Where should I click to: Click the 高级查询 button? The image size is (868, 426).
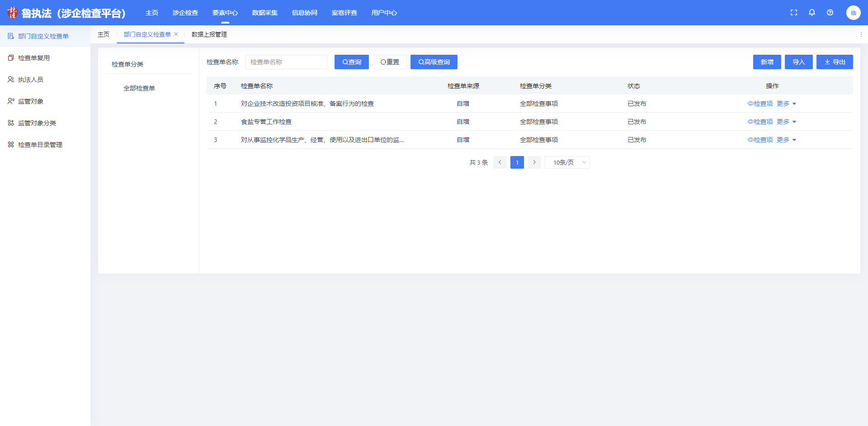click(x=434, y=62)
